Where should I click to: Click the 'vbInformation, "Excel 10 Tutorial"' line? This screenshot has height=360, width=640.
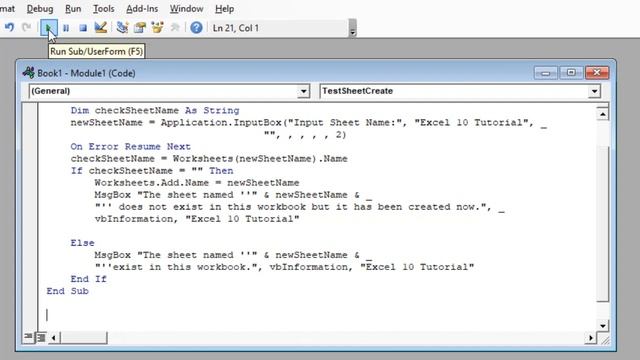click(x=197, y=219)
